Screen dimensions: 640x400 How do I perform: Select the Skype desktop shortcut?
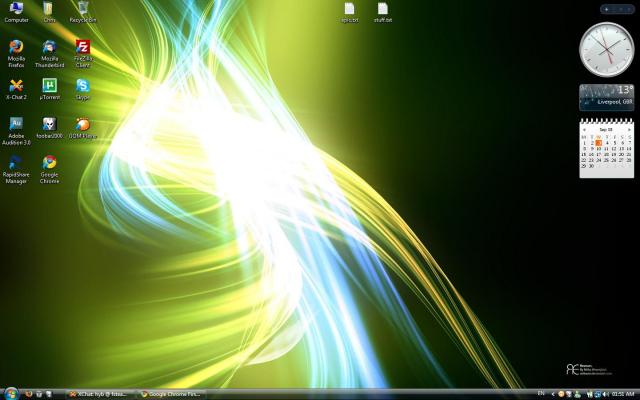point(82,90)
